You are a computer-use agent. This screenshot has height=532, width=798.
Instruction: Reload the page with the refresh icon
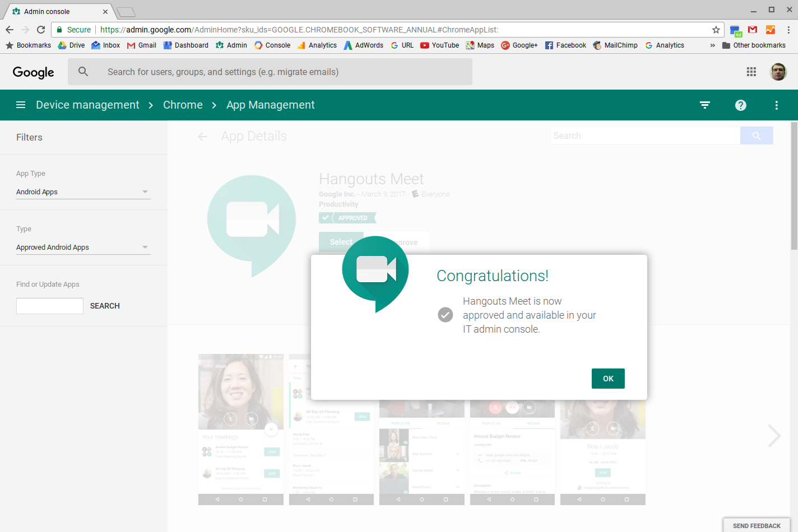coord(41,30)
